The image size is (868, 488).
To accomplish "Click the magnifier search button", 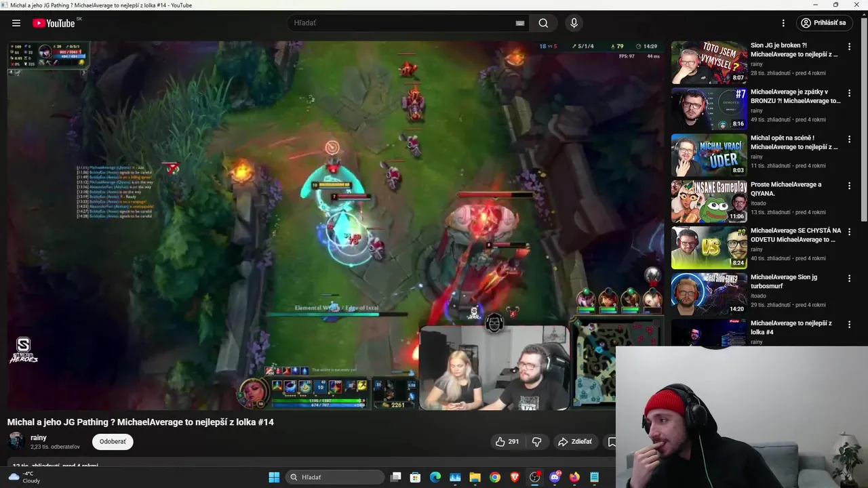I will click(543, 23).
